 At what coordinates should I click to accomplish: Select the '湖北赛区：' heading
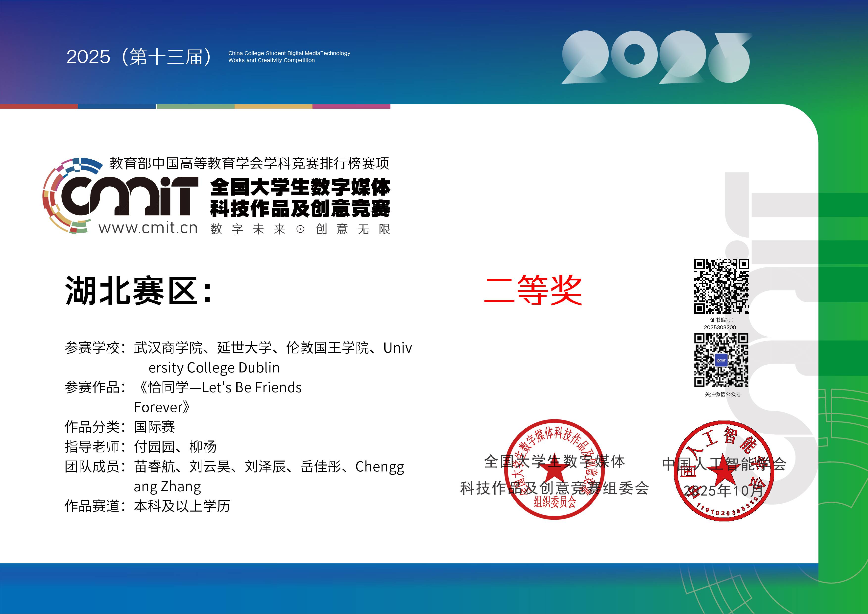pyautogui.click(x=138, y=290)
